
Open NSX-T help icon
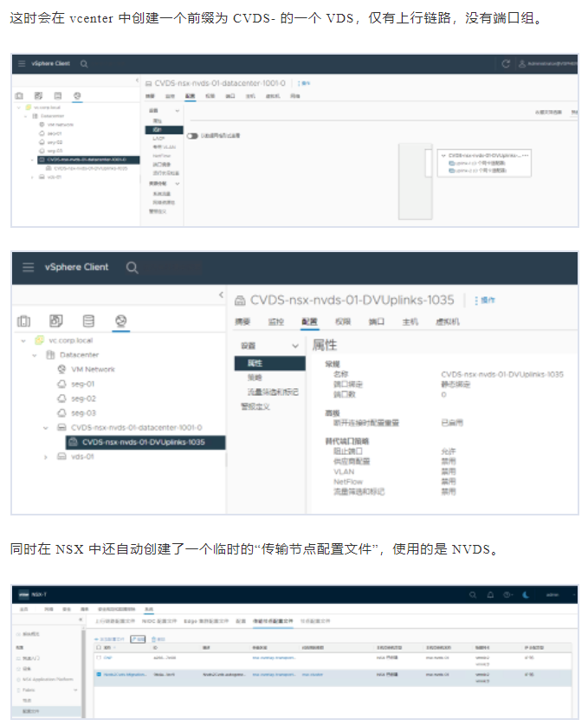(x=507, y=594)
